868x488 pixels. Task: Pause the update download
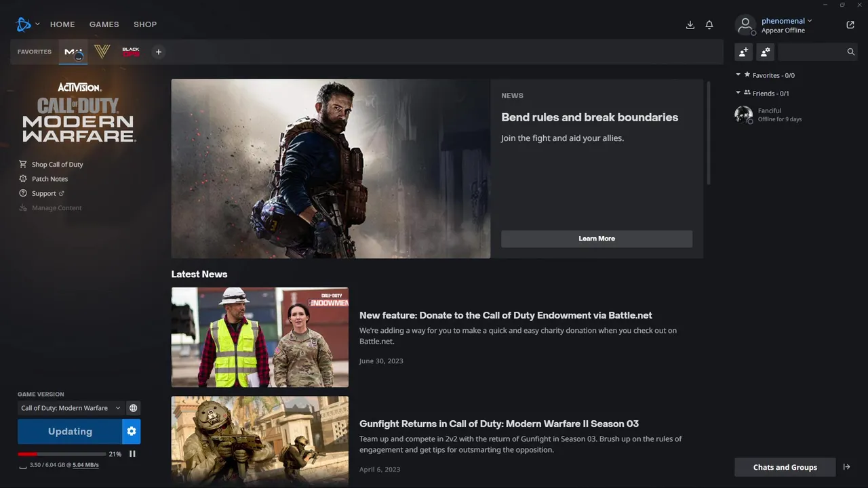pyautogui.click(x=132, y=454)
